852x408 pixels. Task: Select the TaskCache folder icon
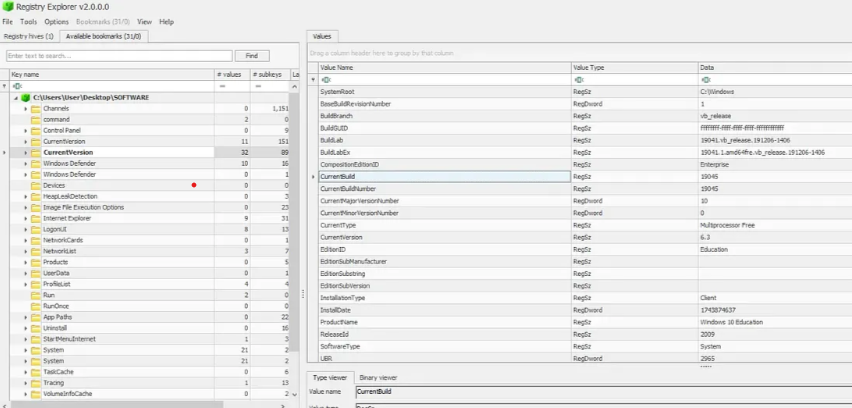35,371
